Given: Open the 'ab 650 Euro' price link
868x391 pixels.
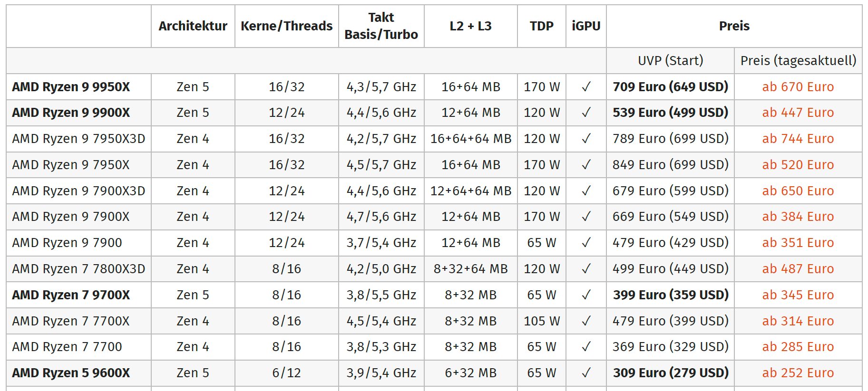Looking at the screenshot, I should (x=798, y=191).
